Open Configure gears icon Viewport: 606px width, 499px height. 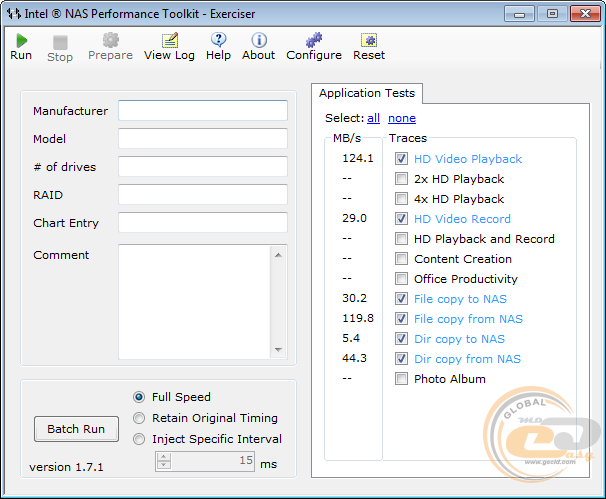coord(314,40)
